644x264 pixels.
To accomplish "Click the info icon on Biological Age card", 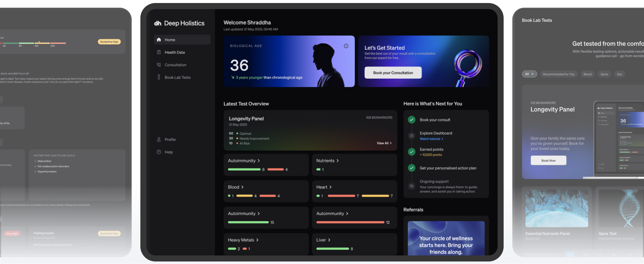I will click(346, 46).
